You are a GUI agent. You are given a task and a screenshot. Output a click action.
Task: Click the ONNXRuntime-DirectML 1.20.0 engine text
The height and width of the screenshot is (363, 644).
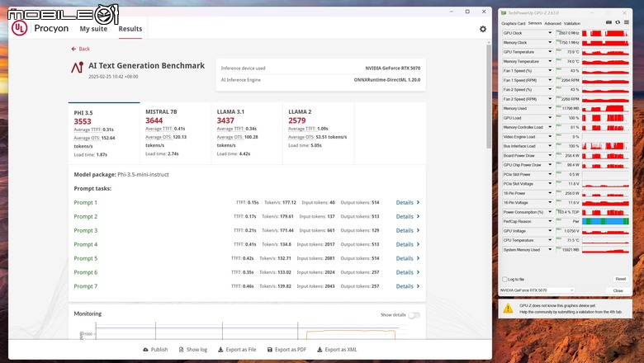(x=387, y=80)
